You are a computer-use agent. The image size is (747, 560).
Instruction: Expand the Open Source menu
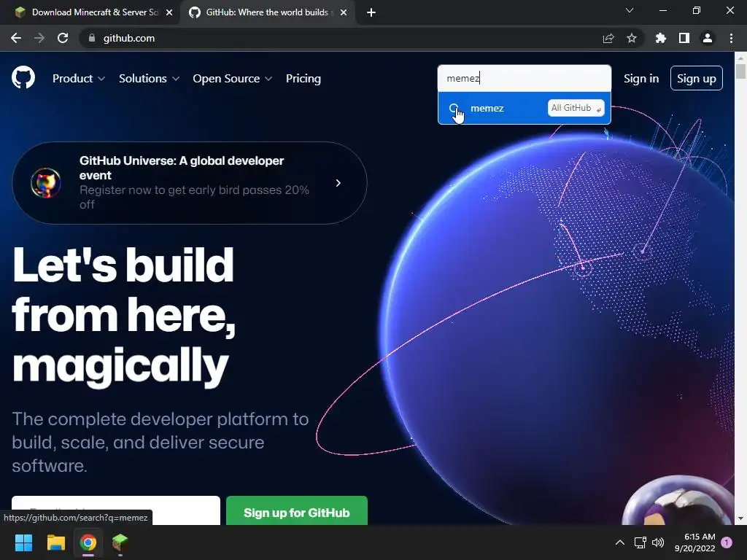tap(233, 79)
